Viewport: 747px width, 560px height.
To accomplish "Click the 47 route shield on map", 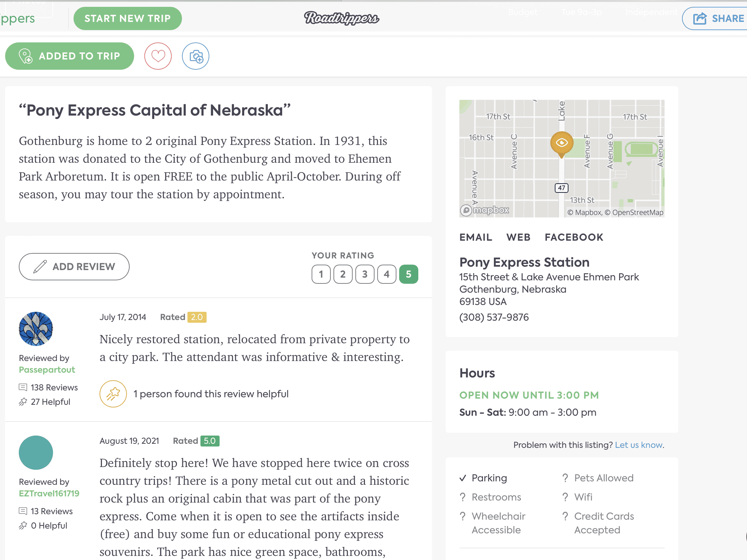I will (561, 188).
